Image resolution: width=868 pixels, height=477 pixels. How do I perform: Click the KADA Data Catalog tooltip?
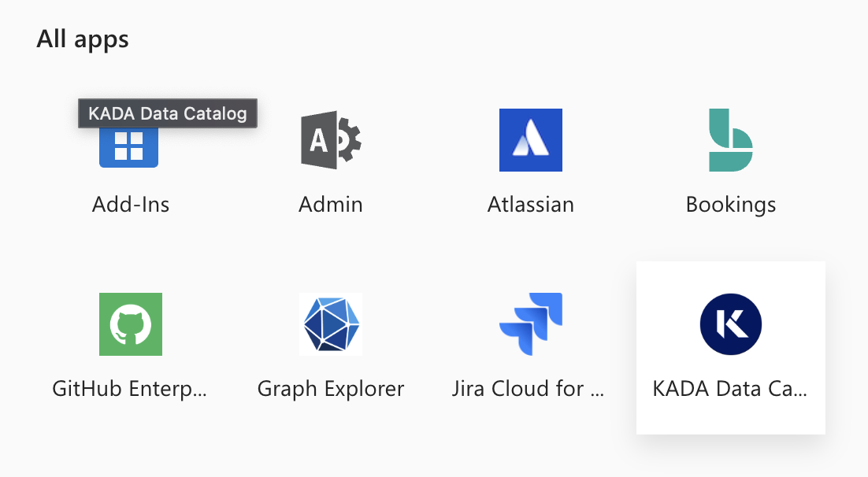[x=168, y=113]
